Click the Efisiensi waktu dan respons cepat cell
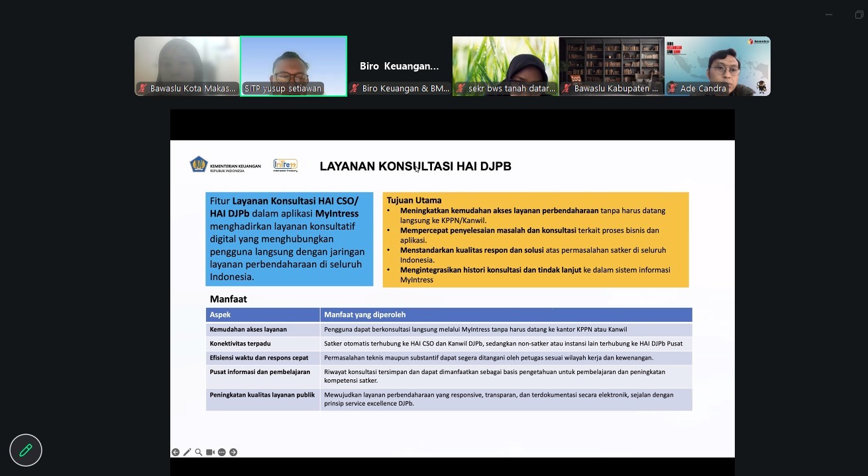 pos(263,358)
